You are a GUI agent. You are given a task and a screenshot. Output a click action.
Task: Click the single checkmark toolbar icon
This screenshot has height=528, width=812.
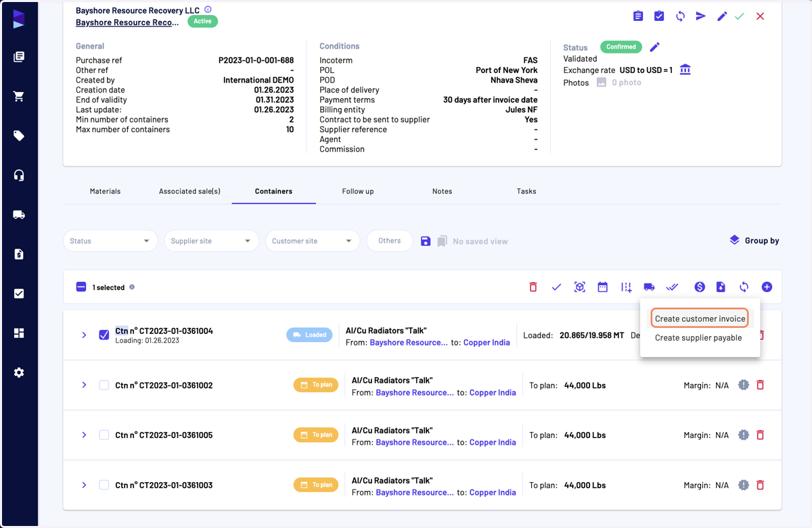[556, 287]
